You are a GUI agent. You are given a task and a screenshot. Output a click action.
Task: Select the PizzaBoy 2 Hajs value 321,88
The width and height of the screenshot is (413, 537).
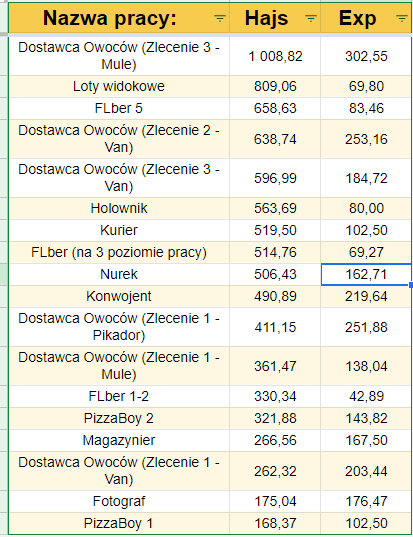tap(275, 419)
